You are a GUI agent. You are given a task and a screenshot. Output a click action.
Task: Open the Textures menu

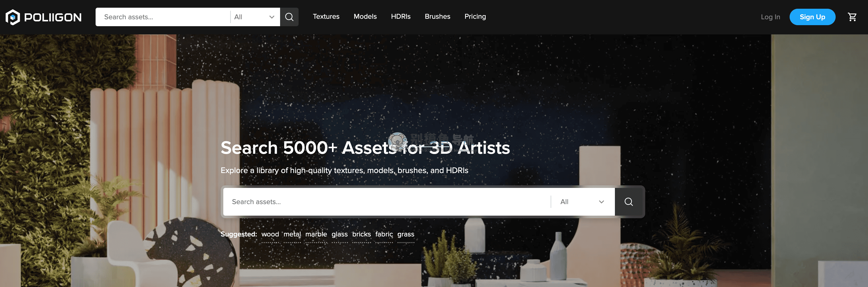coord(326,16)
